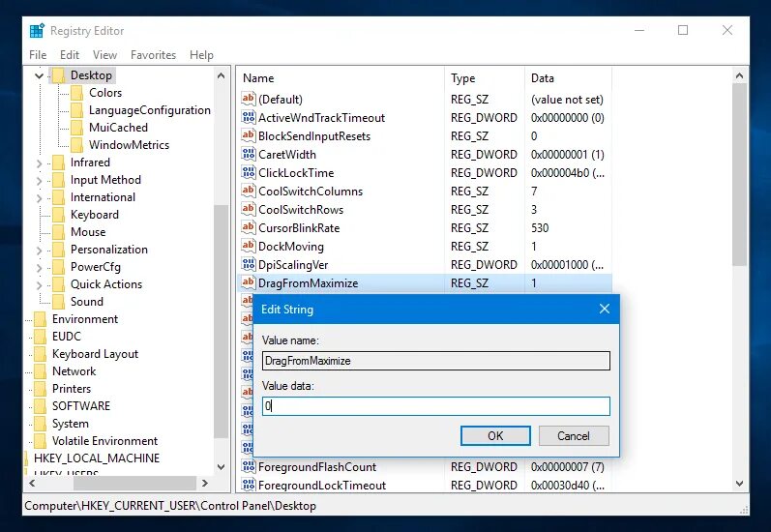Click the DWORD icon beside ForegroundLockTimeout
This screenshot has width=771, height=532.
pyautogui.click(x=249, y=485)
